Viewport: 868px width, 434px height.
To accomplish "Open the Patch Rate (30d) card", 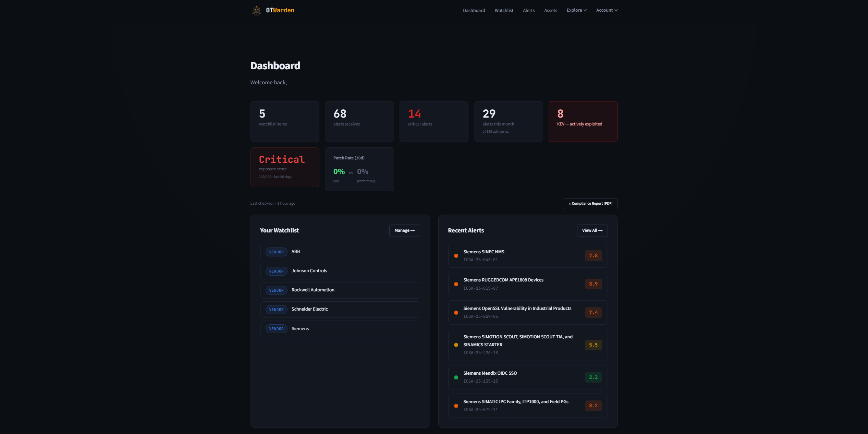I will click(x=359, y=169).
